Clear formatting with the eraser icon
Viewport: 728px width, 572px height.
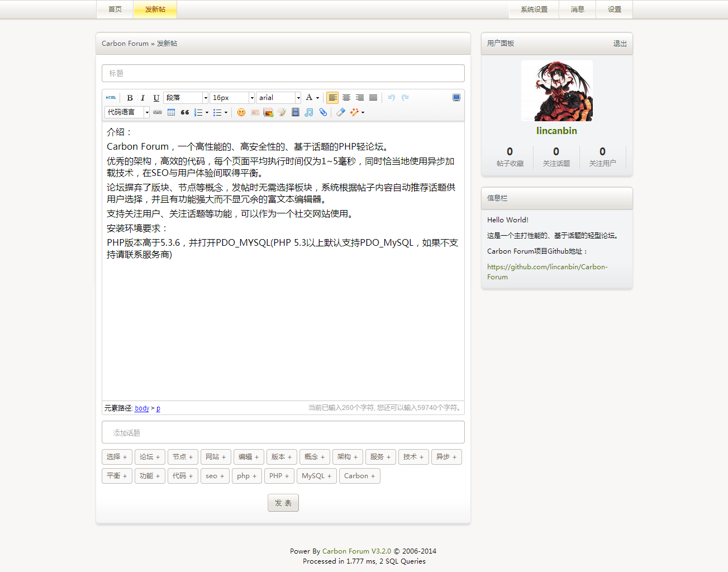341,112
